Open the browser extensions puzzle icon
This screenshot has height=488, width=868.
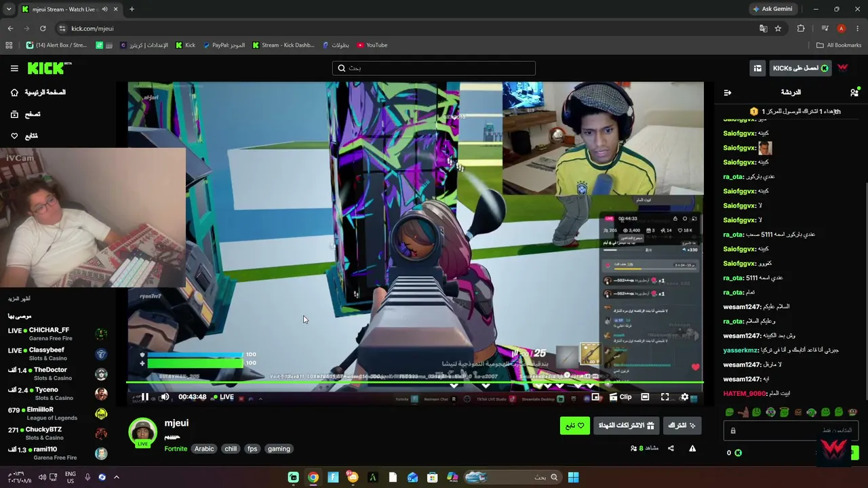(x=801, y=28)
